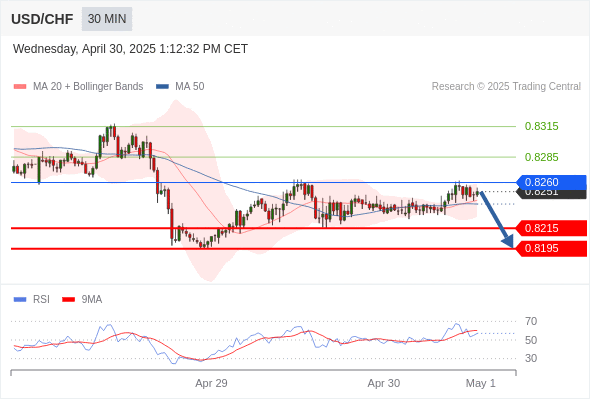
Task: Toggle the 9MA legend entry
Action: 82,300
